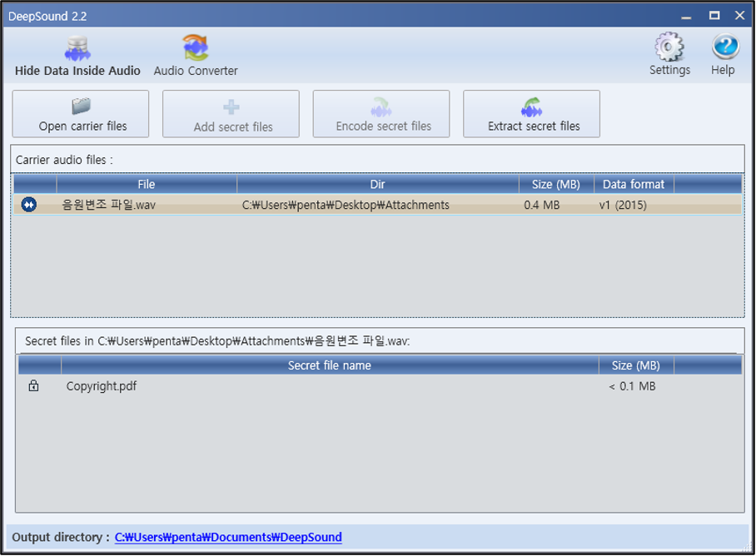This screenshot has height=556, width=756.
Task: Click the 0.4 MB size cell
Action: [x=541, y=205]
